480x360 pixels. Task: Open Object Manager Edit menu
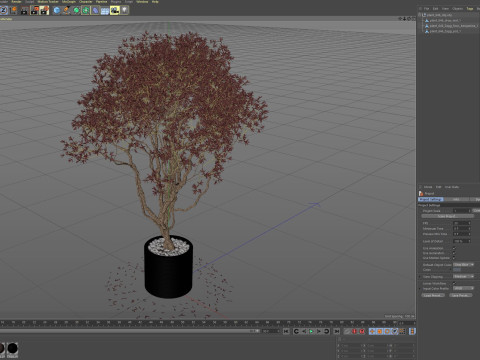point(436,9)
